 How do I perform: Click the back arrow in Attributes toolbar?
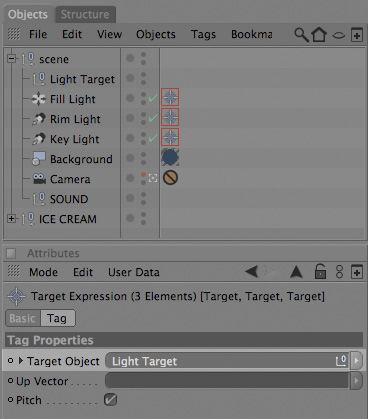click(x=252, y=272)
